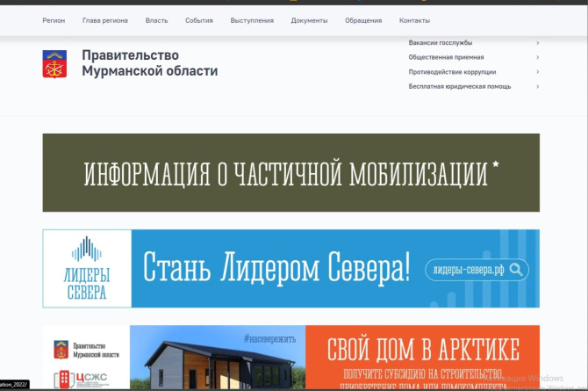Open the Контакты page
The image size is (588, 391).
tap(414, 20)
